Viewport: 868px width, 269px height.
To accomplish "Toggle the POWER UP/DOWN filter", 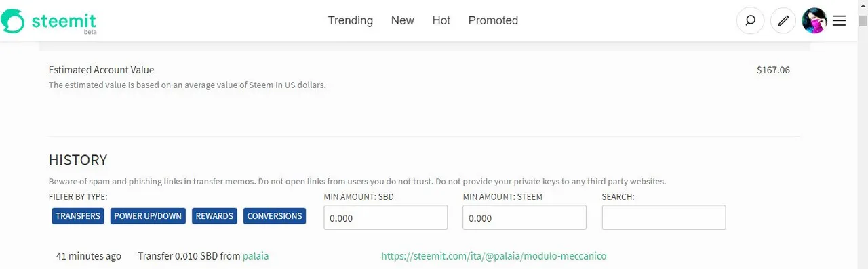I will point(148,216).
